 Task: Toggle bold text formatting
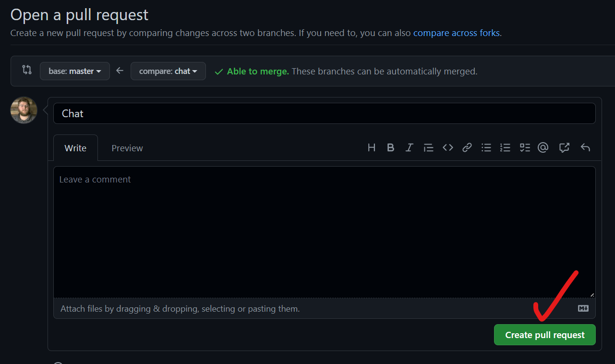390,148
